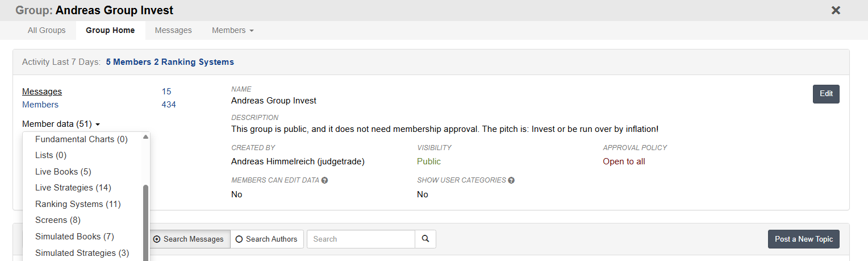Screen dimensions: 868x261
Task: Click Post a New Topic button
Action: pos(803,239)
